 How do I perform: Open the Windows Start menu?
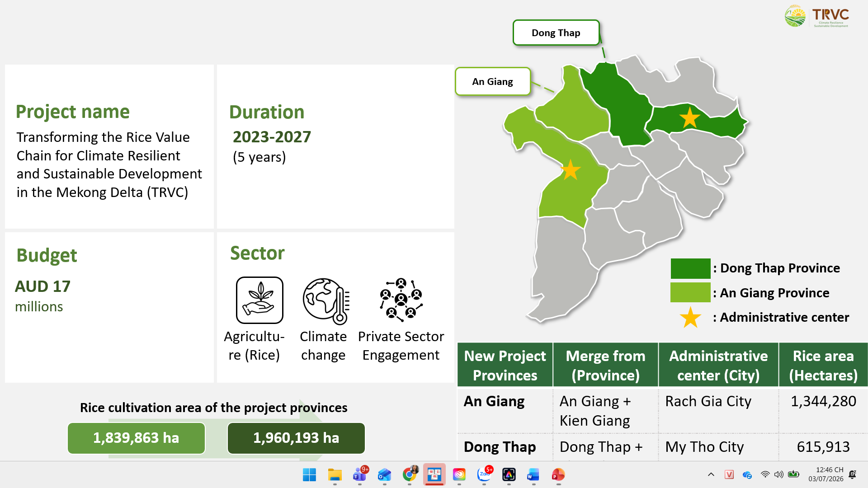[x=310, y=474]
